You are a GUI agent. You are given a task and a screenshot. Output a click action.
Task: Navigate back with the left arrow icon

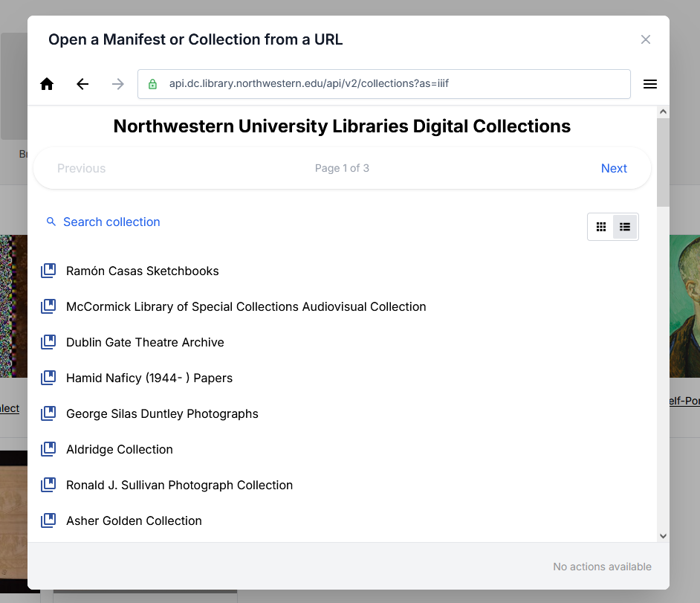82,83
